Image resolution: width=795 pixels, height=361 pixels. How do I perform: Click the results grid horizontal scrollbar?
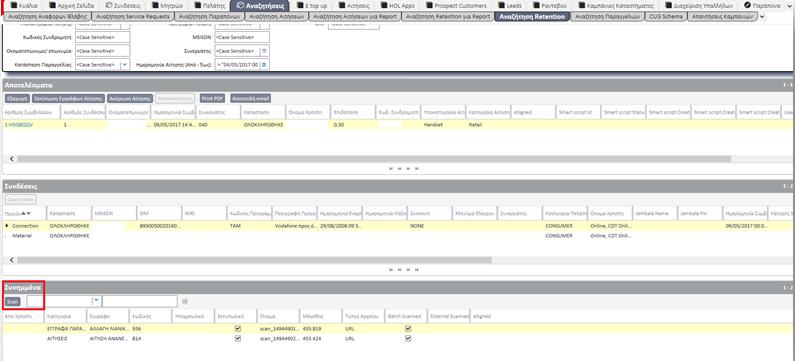pos(374,159)
